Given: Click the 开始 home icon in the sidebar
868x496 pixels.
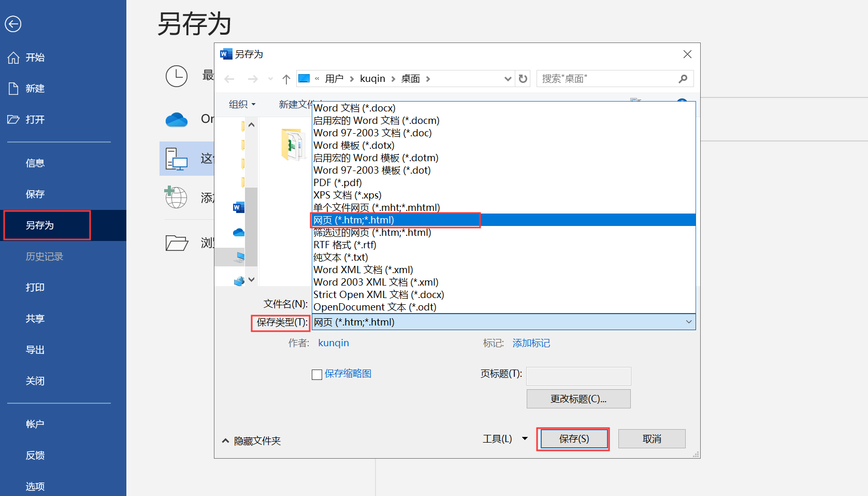Looking at the screenshot, I should point(13,58).
